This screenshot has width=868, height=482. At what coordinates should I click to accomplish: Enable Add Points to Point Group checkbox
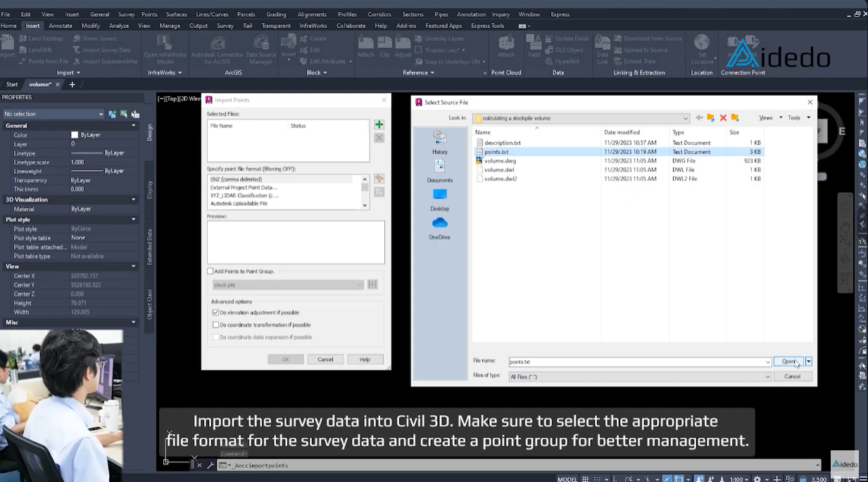(x=210, y=271)
